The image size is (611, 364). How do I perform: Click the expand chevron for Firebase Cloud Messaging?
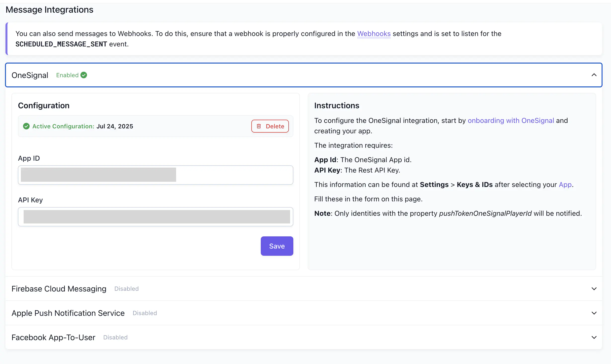[x=594, y=289]
